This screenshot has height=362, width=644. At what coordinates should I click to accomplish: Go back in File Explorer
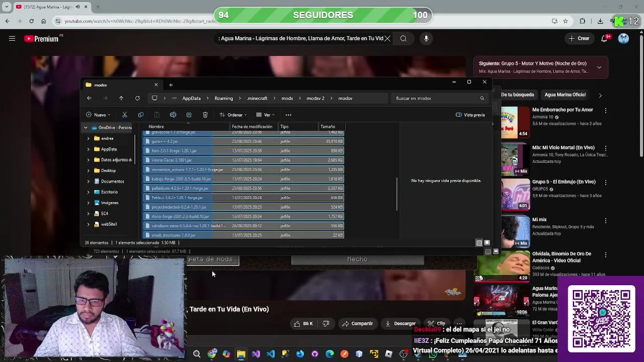point(89,98)
